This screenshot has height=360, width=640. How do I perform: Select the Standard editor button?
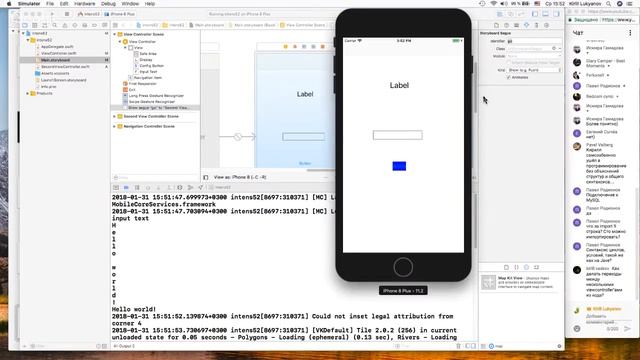(500, 14)
